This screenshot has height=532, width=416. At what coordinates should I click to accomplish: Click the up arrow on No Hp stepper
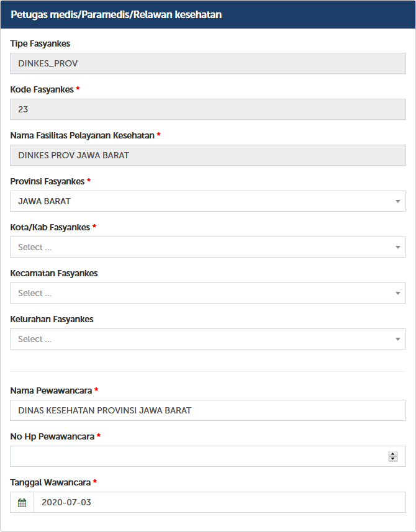tap(392, 453)
